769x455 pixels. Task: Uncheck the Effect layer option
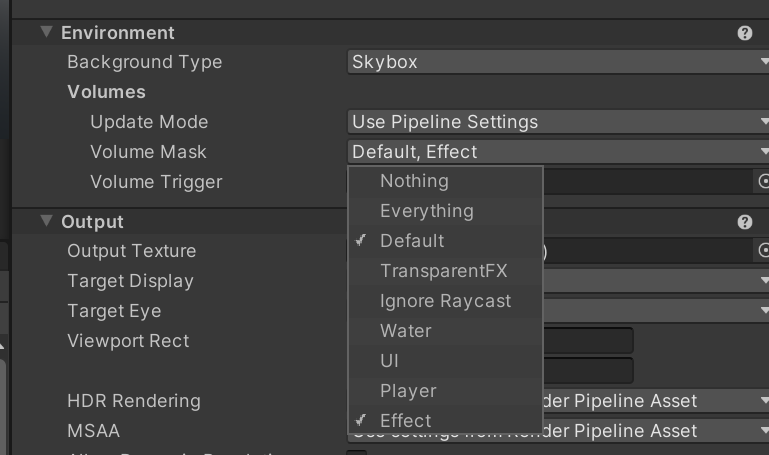click(x=406, y=421)
